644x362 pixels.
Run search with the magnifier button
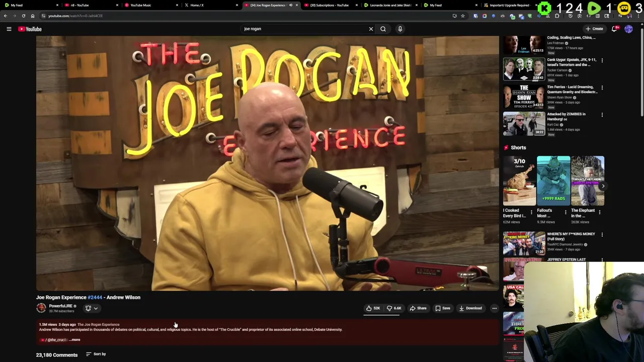tap(383, 29)
